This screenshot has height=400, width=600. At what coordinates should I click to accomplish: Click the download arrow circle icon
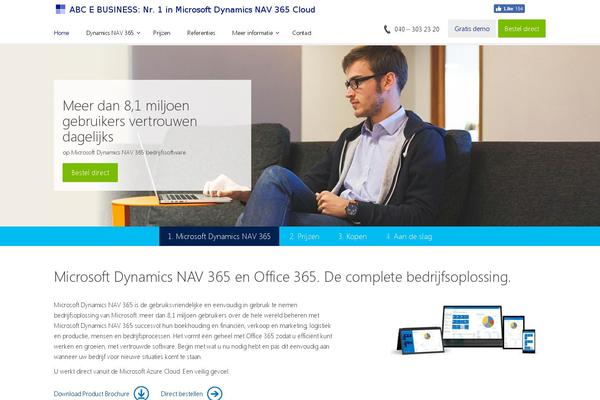(x=142, y=393)
